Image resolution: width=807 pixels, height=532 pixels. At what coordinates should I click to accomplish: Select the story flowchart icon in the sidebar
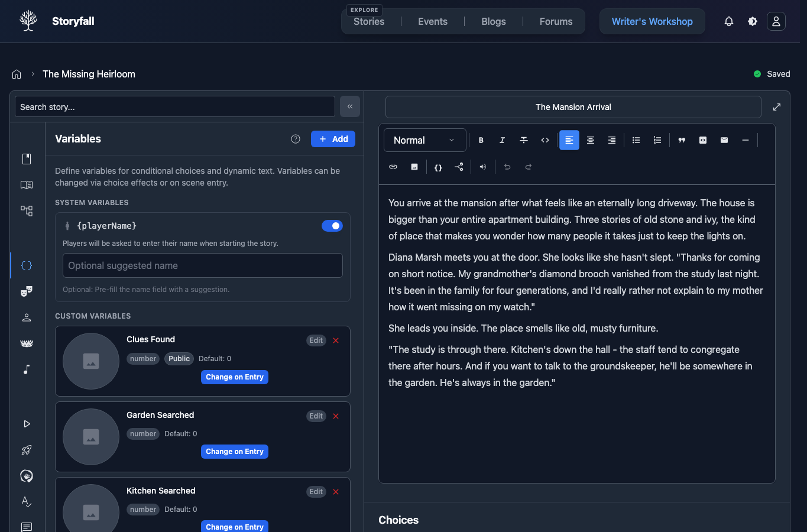(x=27, y=210)
